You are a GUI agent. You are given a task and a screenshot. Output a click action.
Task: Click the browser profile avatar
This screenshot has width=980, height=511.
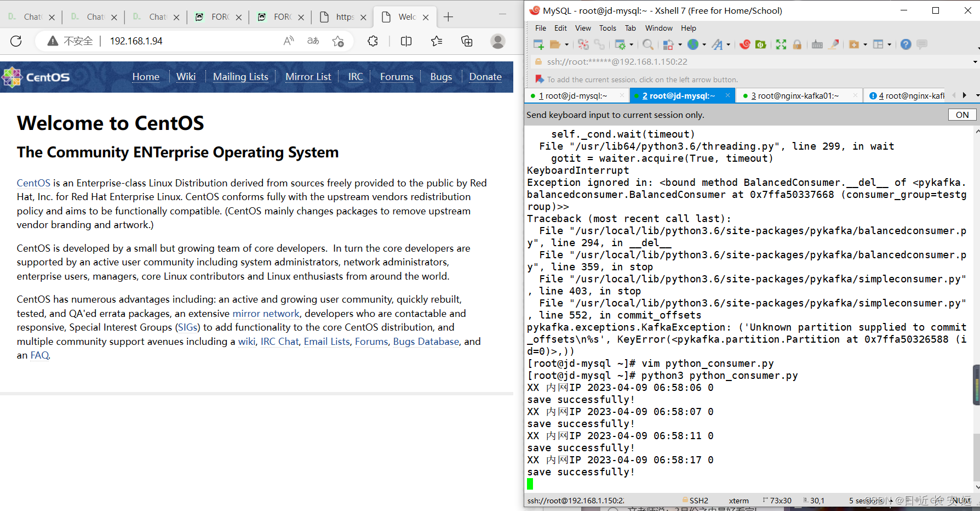(x=497, y=41)
